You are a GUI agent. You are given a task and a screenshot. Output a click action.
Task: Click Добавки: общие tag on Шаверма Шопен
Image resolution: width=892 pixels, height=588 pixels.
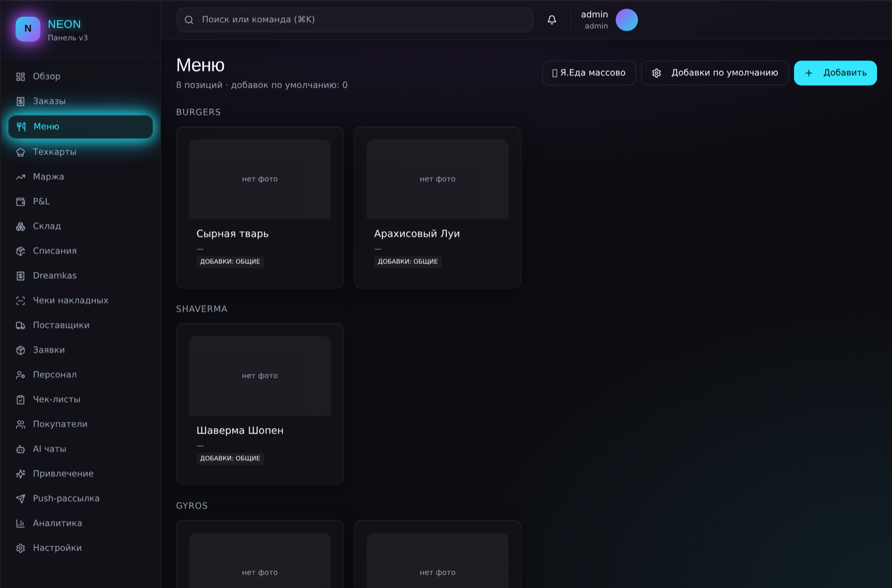pos(230,458)
